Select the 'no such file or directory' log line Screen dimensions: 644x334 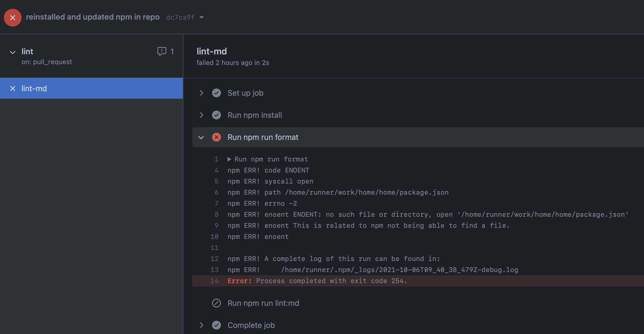pos(428,215)
